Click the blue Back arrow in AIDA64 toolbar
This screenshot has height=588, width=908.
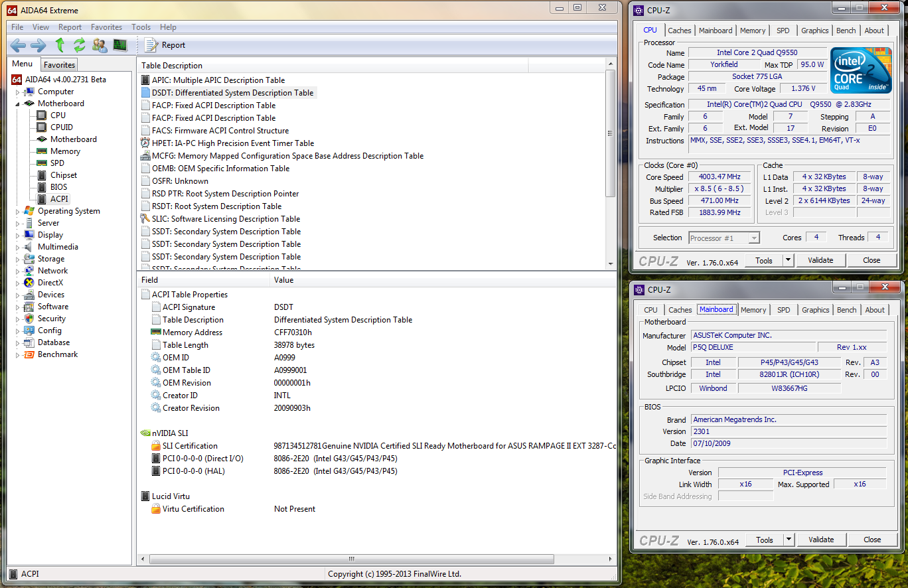click(x=18, y=45)
